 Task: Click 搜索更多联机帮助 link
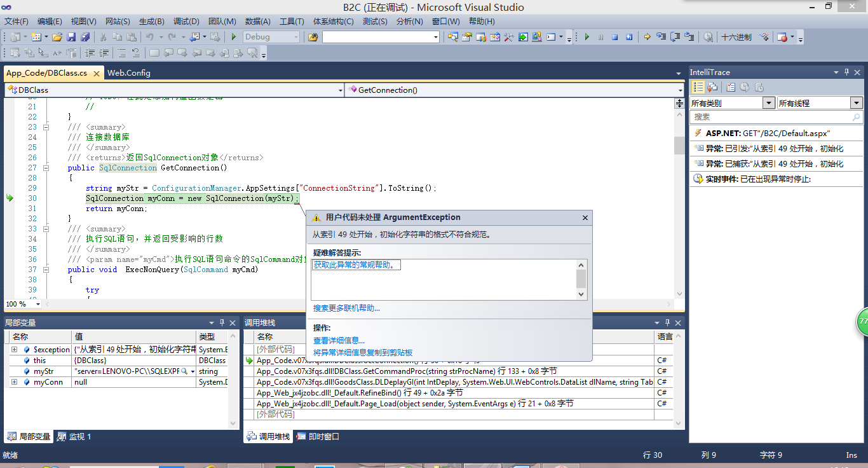(x=346, y=308)
